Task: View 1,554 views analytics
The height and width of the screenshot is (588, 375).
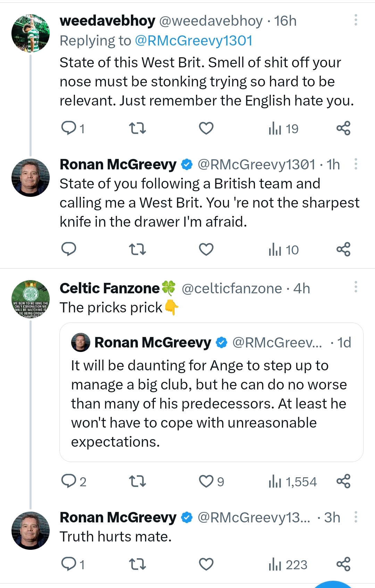Action: click(x=292, y=481)
